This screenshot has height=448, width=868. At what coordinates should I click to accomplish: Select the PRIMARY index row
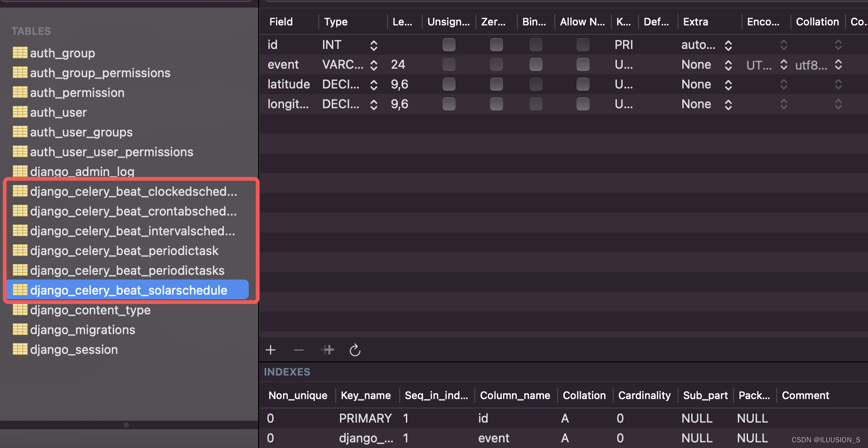pos(563,418)
